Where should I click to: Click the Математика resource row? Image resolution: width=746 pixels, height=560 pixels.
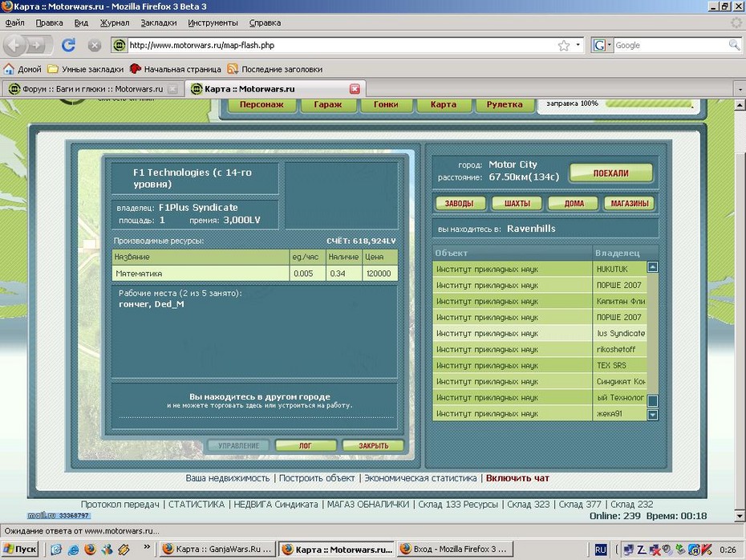click(255, 273)
